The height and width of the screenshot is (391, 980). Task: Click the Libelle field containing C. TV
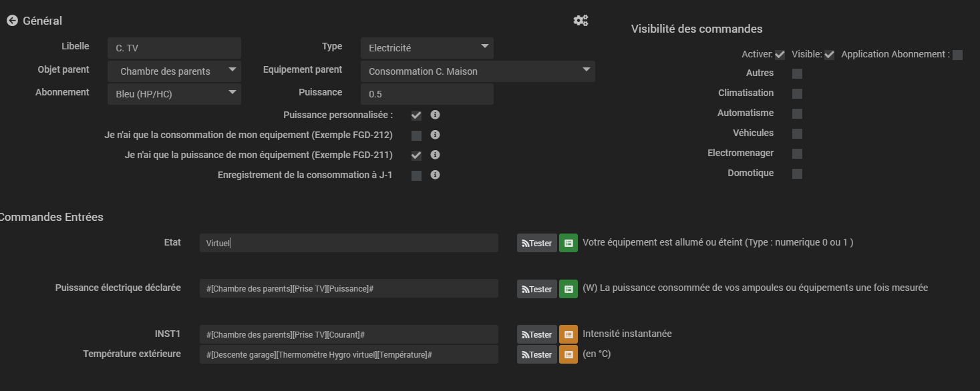coord(174,48)
